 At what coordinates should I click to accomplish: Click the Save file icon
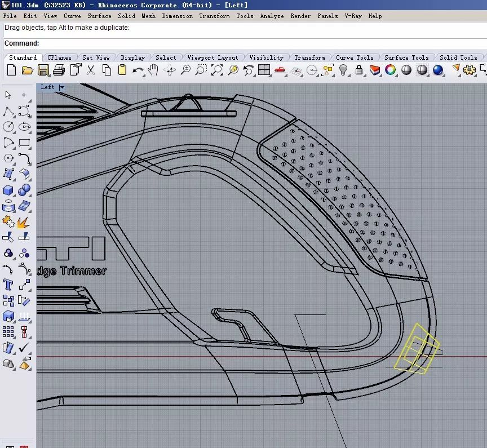point(43,70)
